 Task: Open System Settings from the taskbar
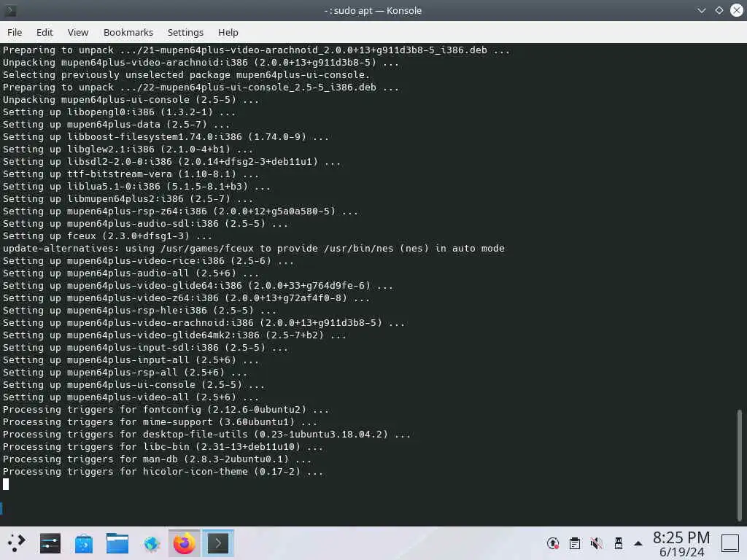[x=50, y=542]
